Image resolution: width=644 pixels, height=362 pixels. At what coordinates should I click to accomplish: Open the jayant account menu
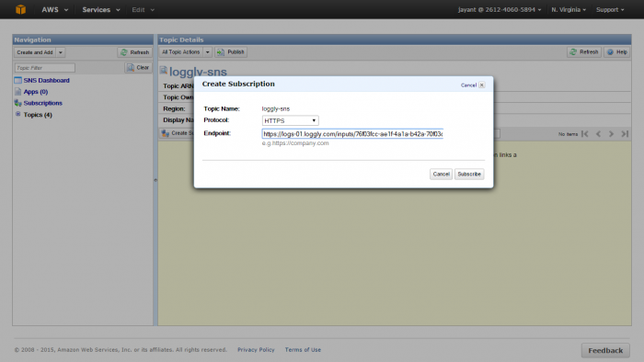(500, 9)
